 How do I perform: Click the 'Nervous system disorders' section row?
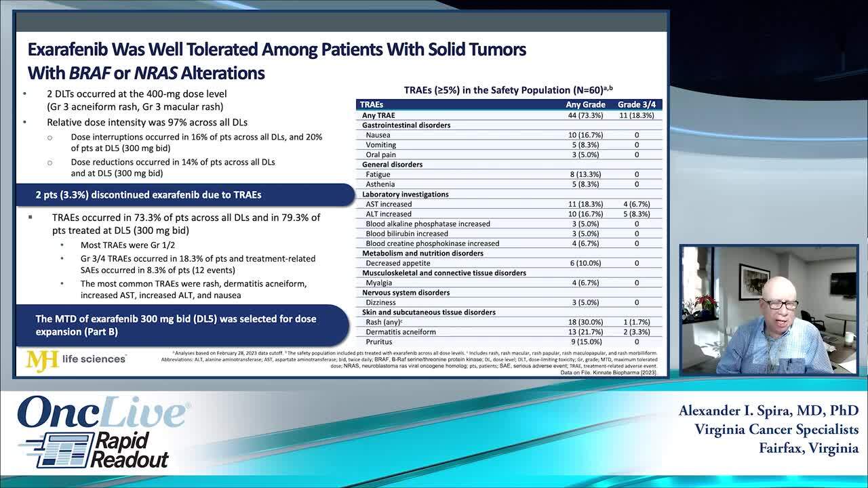510,293
